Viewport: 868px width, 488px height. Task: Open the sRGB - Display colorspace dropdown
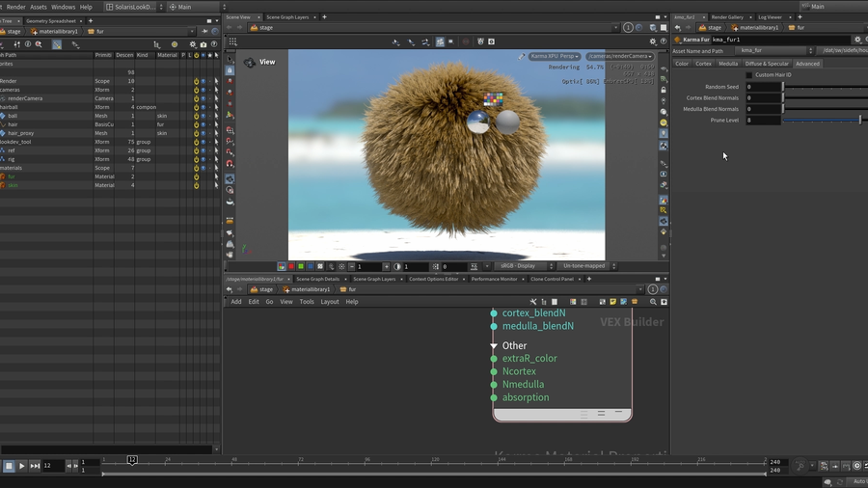coord(523,266)
